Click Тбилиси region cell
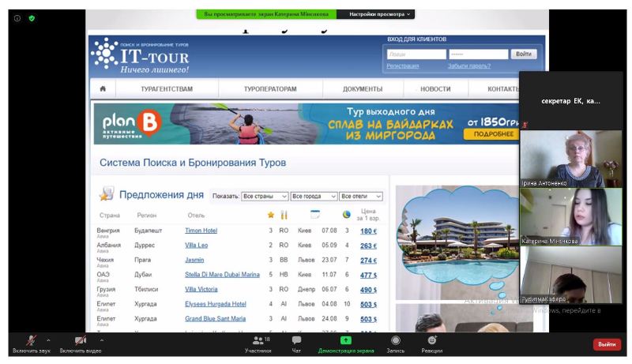The image size is (632, 364). [x=146, y=289]
